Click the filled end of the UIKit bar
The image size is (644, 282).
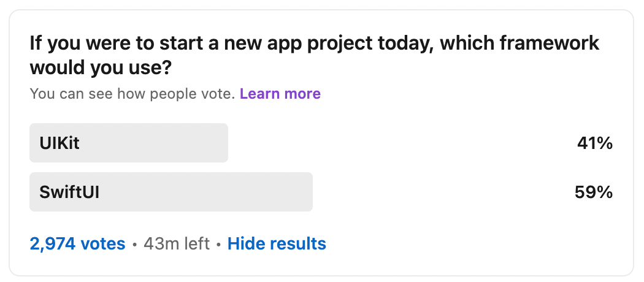click(x=223, y=143)
